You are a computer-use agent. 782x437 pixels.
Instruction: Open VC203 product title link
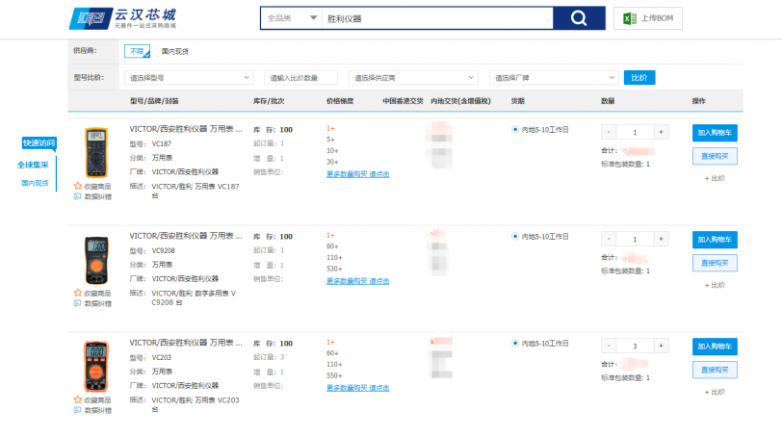[x=186, y=342]
